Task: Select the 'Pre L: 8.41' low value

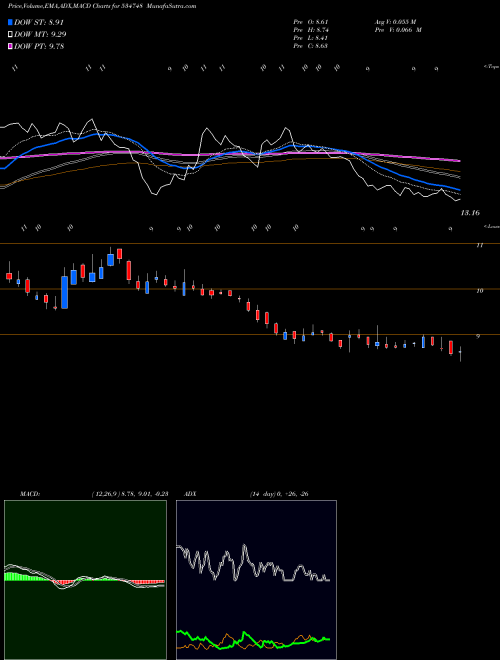Action: (x=311, y=38)
